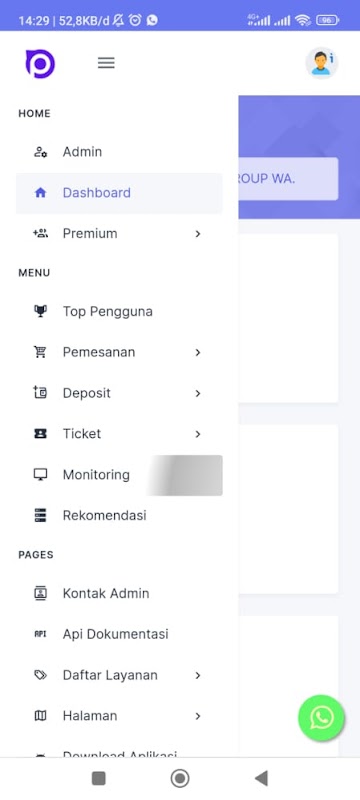
Task: Expand the Deposit submenu arrow
Action: point(198,393)
